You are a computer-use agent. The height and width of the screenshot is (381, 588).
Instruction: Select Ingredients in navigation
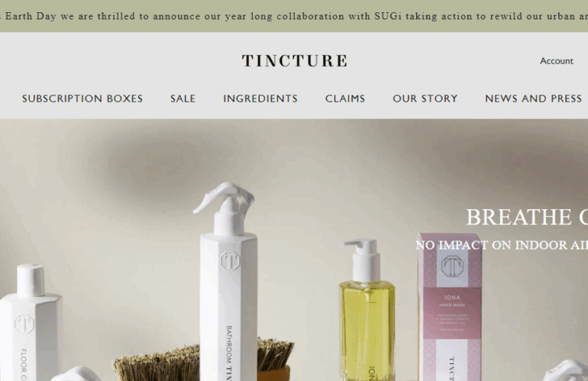260,98
